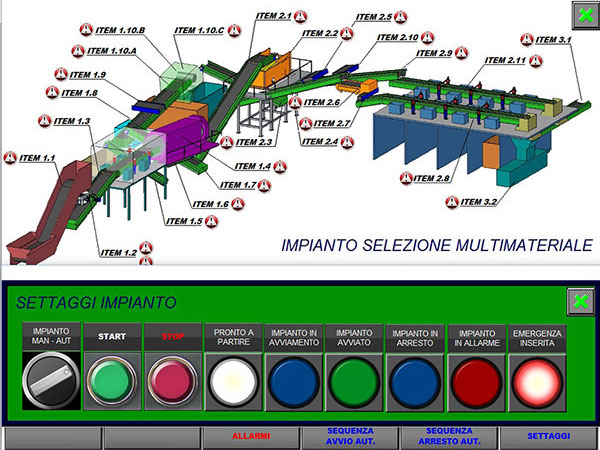
Task: Click the alarm icon beside ITEM 1.9
Action: (x=59, y=75)
